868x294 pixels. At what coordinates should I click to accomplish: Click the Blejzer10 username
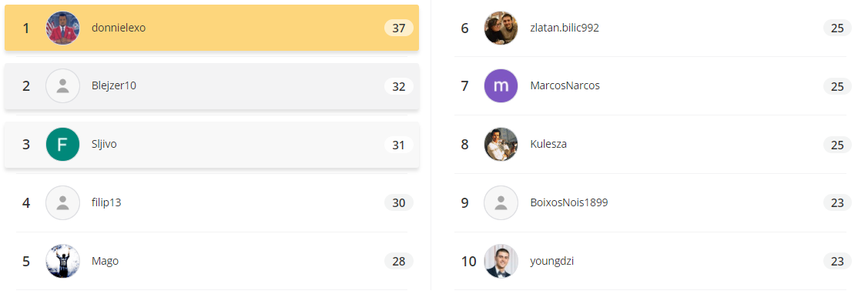[x=114, y=86]
